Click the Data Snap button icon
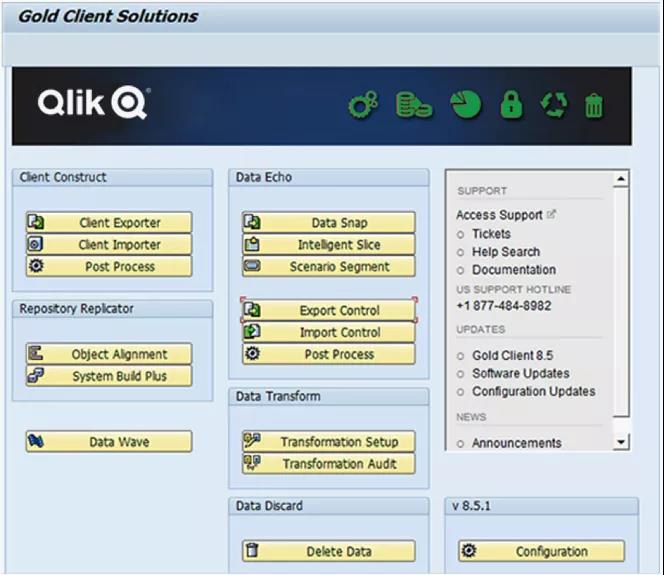664x575 pixels. (x=252, y=222)
